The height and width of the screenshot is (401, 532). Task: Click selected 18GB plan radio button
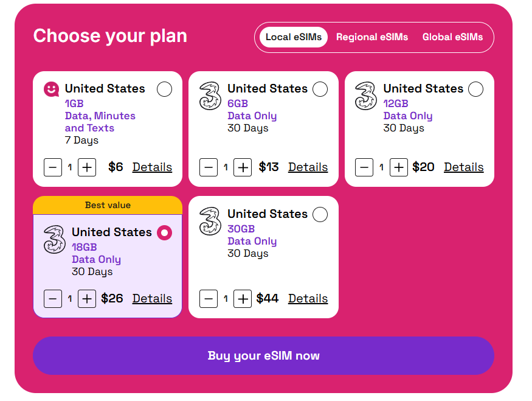164,233
